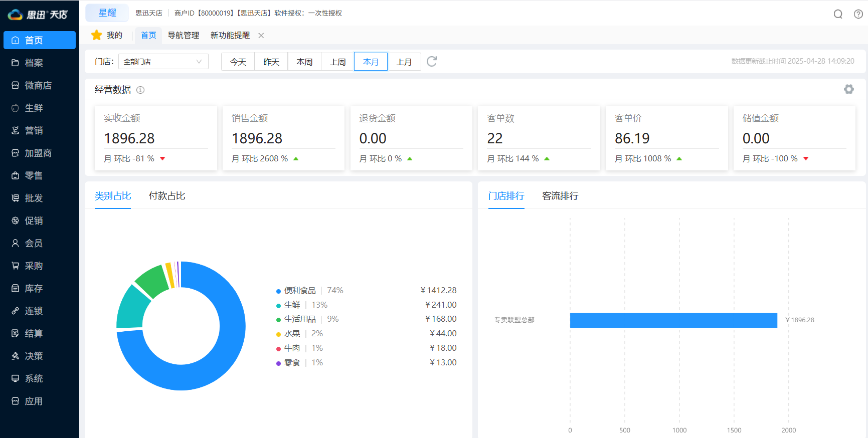Click the blue 便利食品 legend dot

[278, 291]
